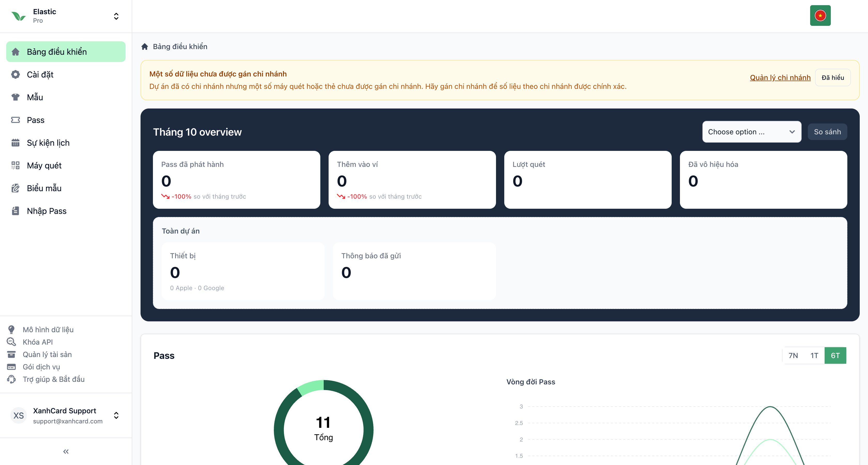Viewport: 868px width, 465px height.
Task: Open the Pass menu item
Action: [x=66, y=120]
